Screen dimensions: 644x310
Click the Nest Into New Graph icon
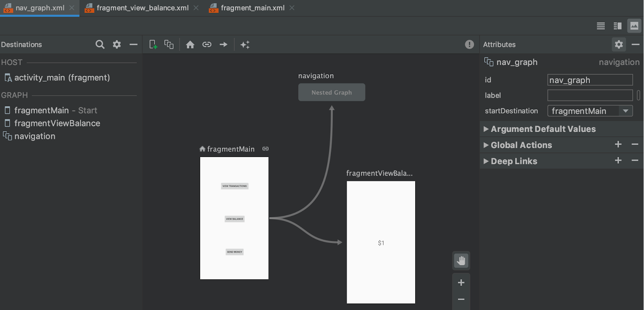pos(169,44)
